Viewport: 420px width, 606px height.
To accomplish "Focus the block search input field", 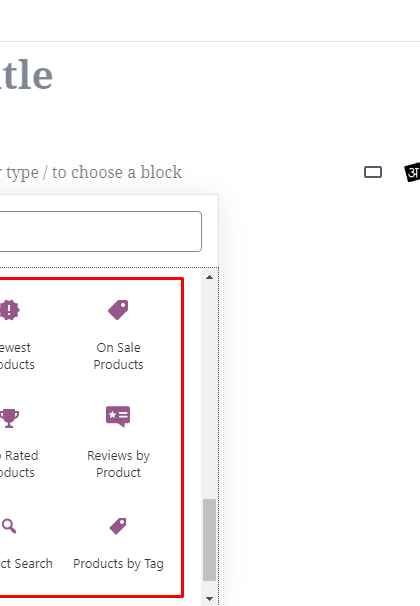I will (x=100, y=232).
